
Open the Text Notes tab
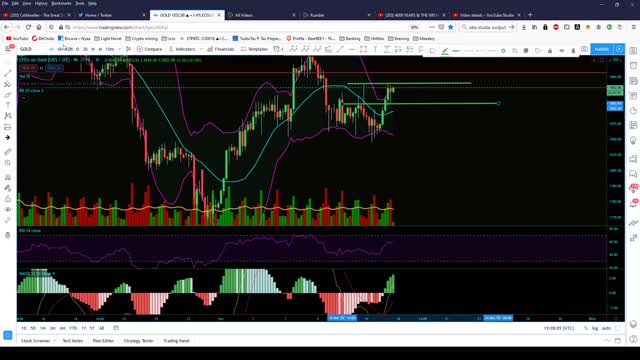(73, 341)
